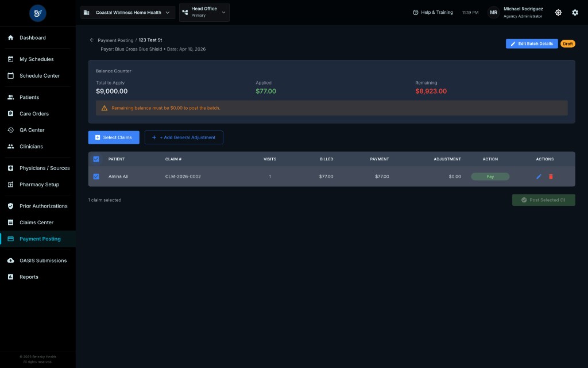The width and height of the screenshot is (588, 368).
Task: Click Payment Posting card icon
Action: [10, 239]
